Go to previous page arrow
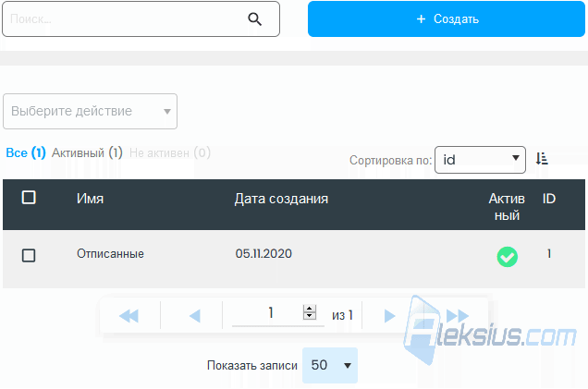The height and width of the screenshot is (389, 588). 195,316
